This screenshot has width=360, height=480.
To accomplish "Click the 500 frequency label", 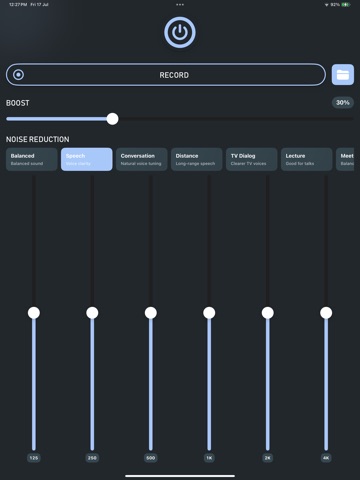I will coord(151,458).
